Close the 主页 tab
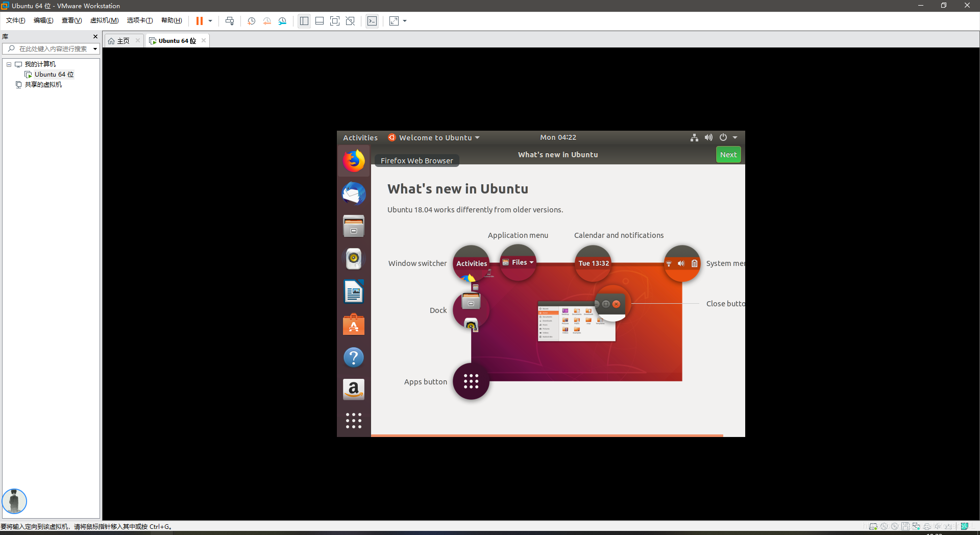This screenshot has width=980, height=535. [138, 40]
